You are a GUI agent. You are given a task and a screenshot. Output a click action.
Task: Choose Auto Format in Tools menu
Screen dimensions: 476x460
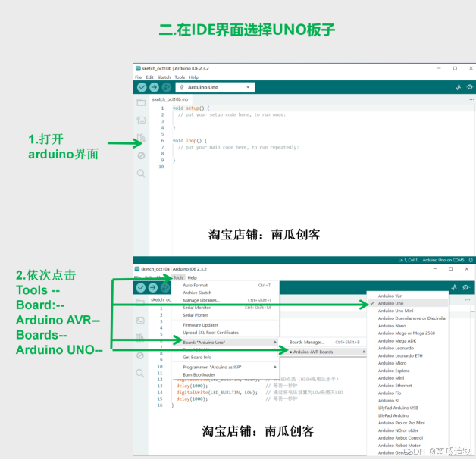(225, 285)
